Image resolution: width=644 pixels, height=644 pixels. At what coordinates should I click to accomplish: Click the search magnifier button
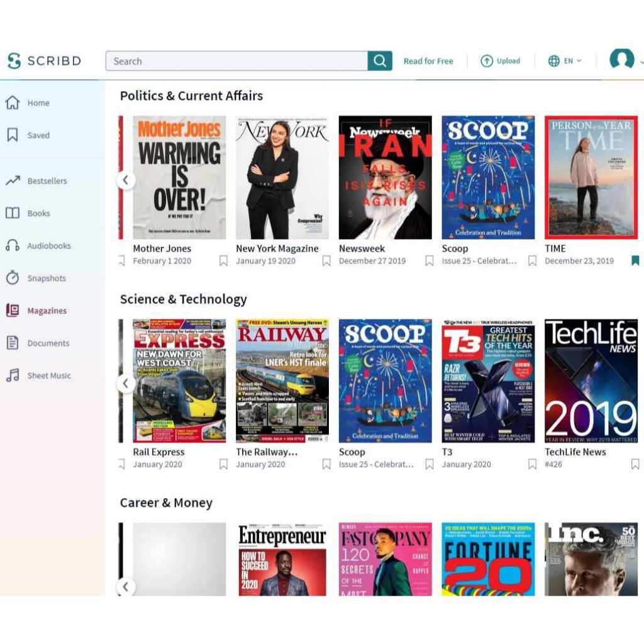[380, 61]
